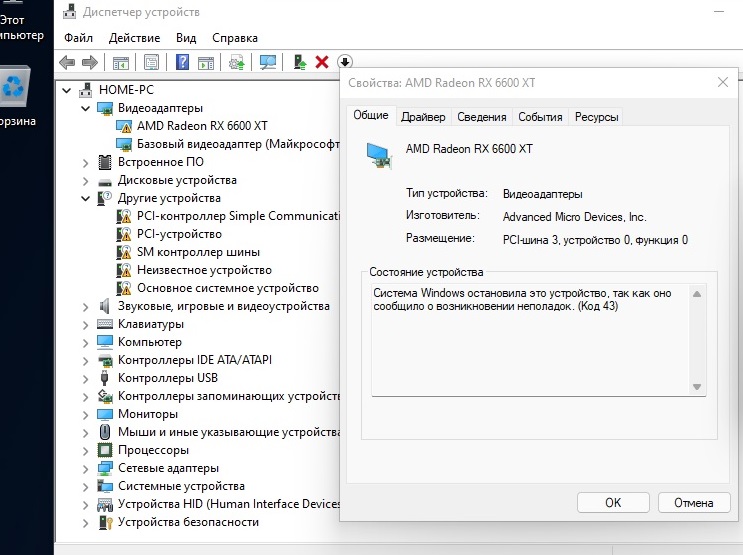Click the Контроллеры USB plug icon
This screenshot has width=743, height=555.
[x=105, y=378]
